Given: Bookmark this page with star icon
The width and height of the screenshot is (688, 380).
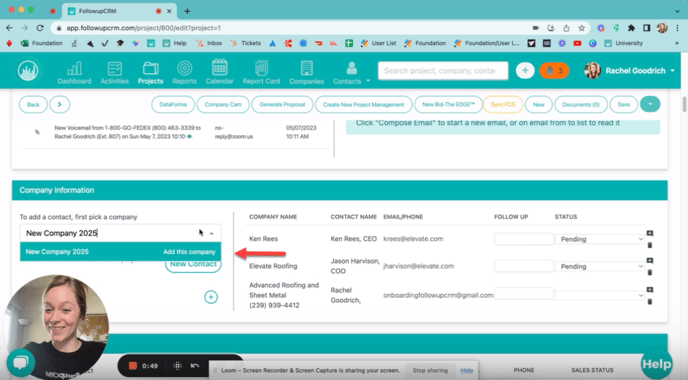Looking at the screenshot, I should 581,28.
